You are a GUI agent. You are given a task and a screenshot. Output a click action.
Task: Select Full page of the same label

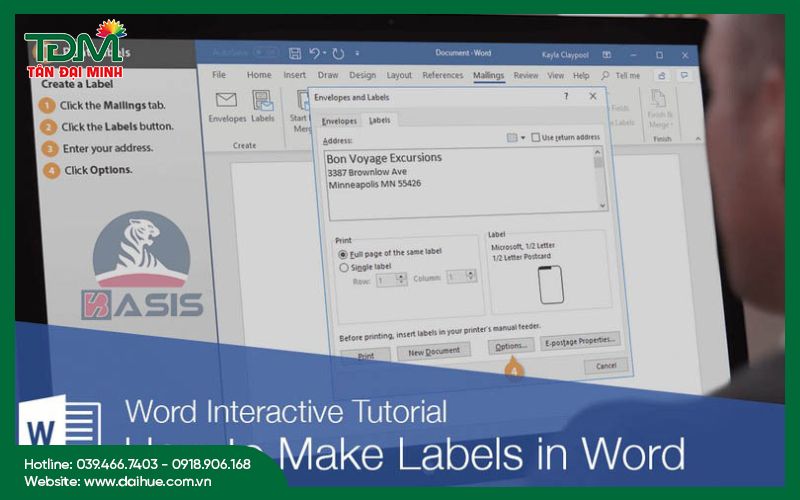[344, 255]
